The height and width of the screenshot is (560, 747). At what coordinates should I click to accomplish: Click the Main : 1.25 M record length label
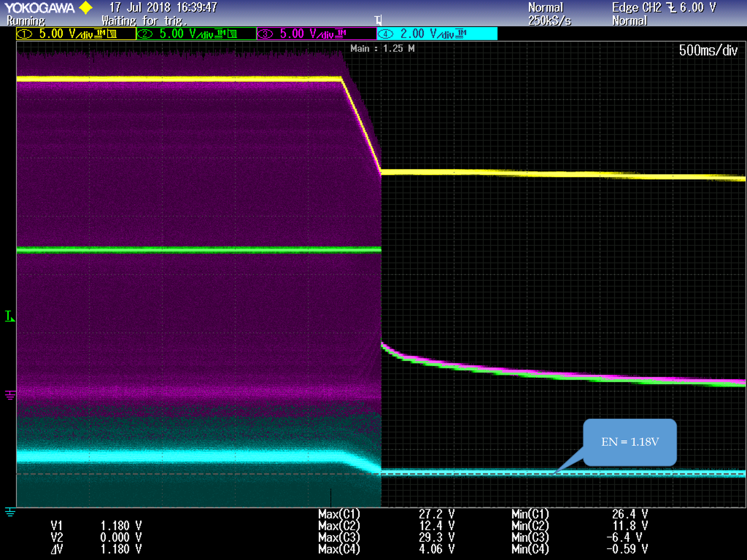(x=382, y=49)
